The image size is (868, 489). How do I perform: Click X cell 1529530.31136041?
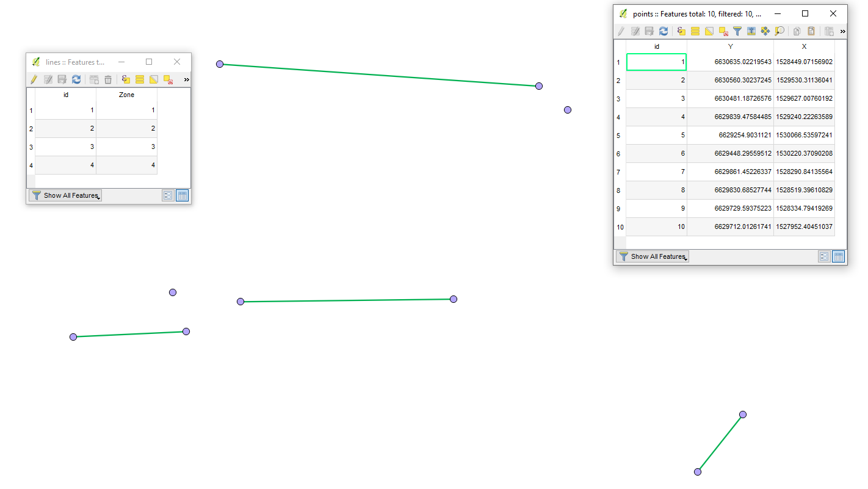pos(805,81)
